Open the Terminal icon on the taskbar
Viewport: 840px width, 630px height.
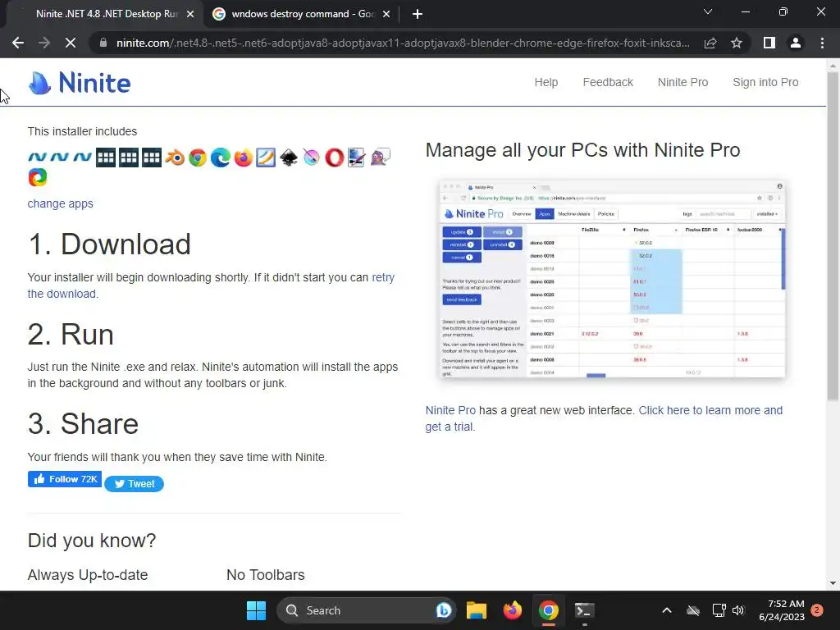[x=584, y=610]
